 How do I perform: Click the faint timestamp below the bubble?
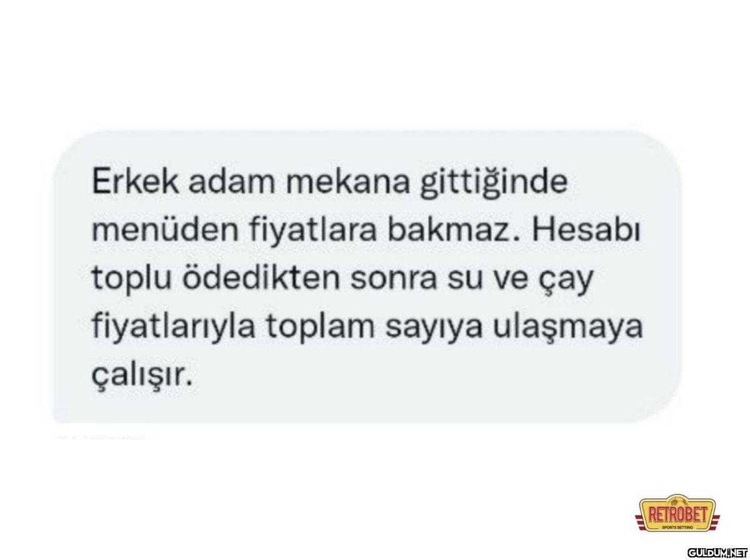tap(101, 437)
